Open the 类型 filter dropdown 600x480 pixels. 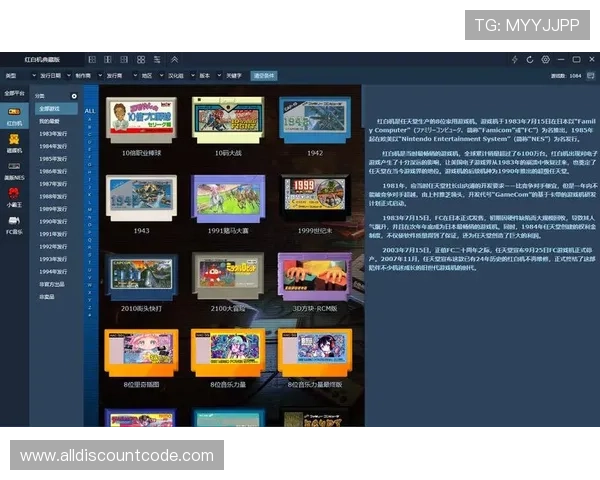coord(21,75)
